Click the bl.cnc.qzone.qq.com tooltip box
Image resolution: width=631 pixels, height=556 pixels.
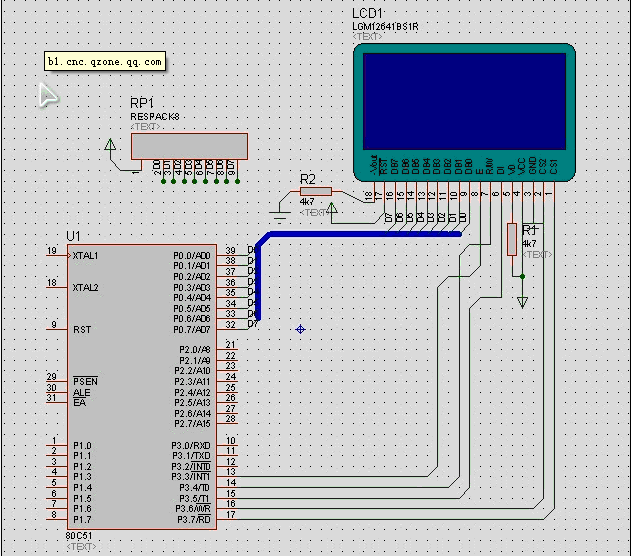(x=104, y=62)
